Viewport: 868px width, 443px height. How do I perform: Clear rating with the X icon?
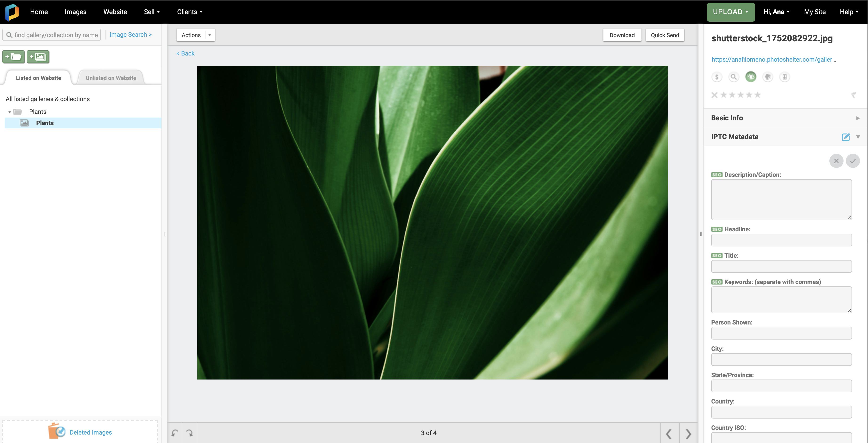click(x=714, y=95)
